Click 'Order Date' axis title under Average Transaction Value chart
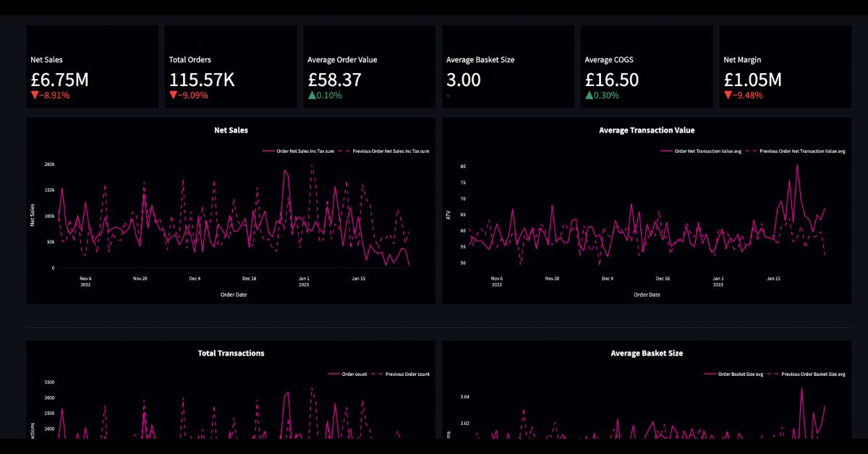 647,295
